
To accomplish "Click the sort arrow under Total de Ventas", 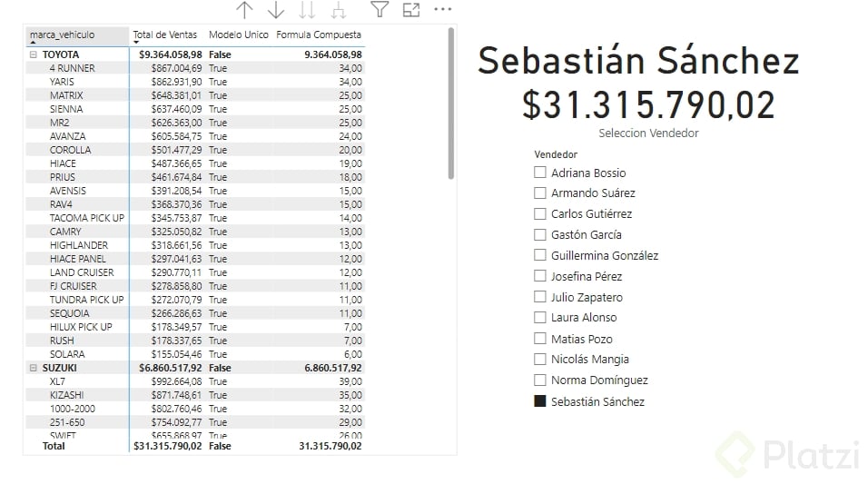I will coord(137,43).
